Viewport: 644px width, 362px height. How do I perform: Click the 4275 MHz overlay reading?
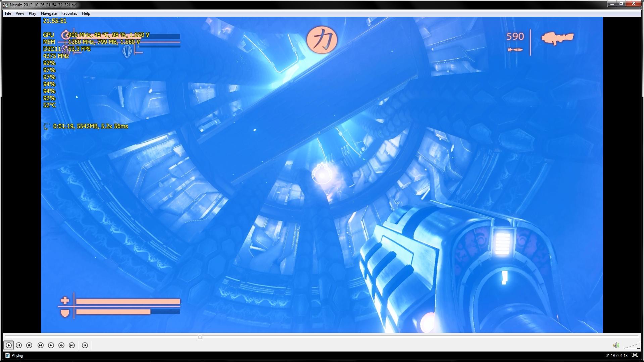pos(56,56)
